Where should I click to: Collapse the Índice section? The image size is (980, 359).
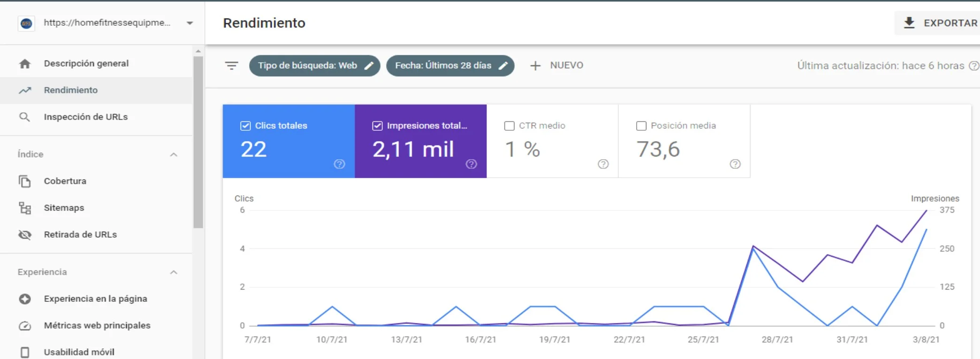pos(174,155)
